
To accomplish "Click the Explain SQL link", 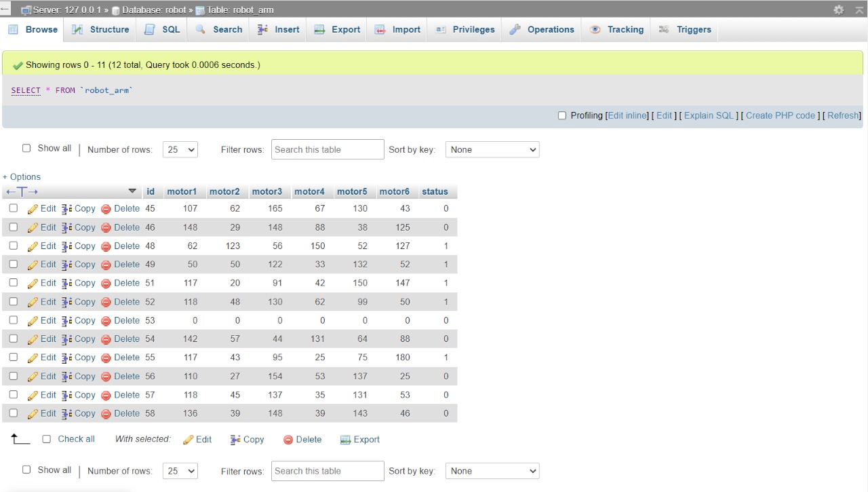I will tap(709, 115).
